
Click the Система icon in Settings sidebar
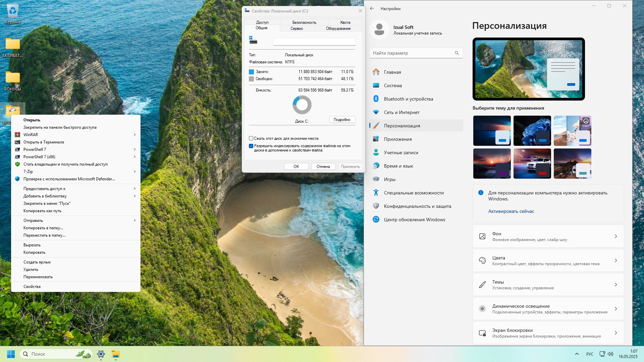click(376, 85)
